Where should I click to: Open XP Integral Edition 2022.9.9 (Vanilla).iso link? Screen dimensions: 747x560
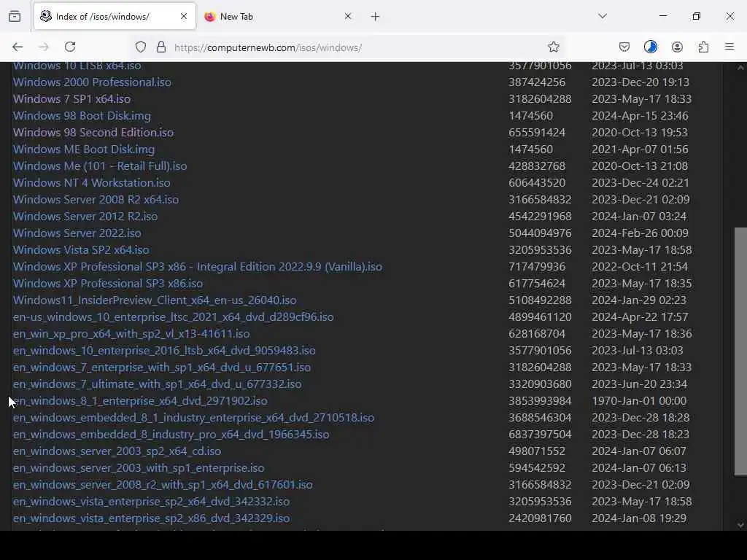[x=197, y=267]
